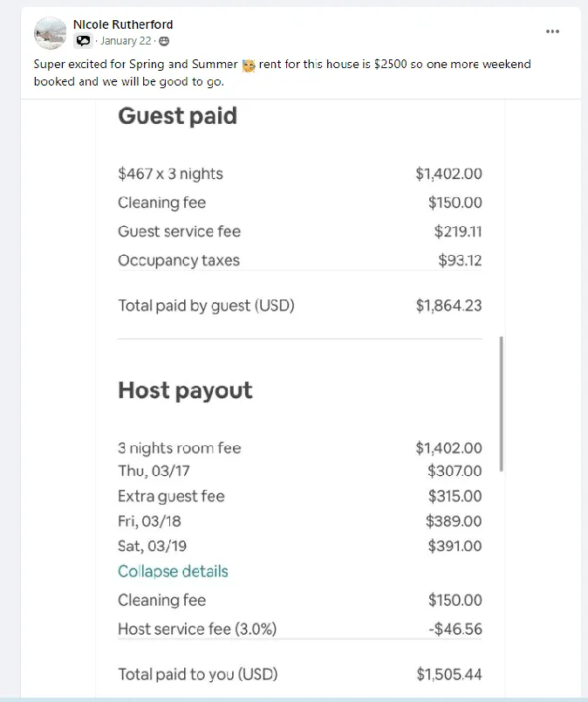Click the vertical scrollbar beside Host payout
The image size is (588, 702).
coord(501,404)
